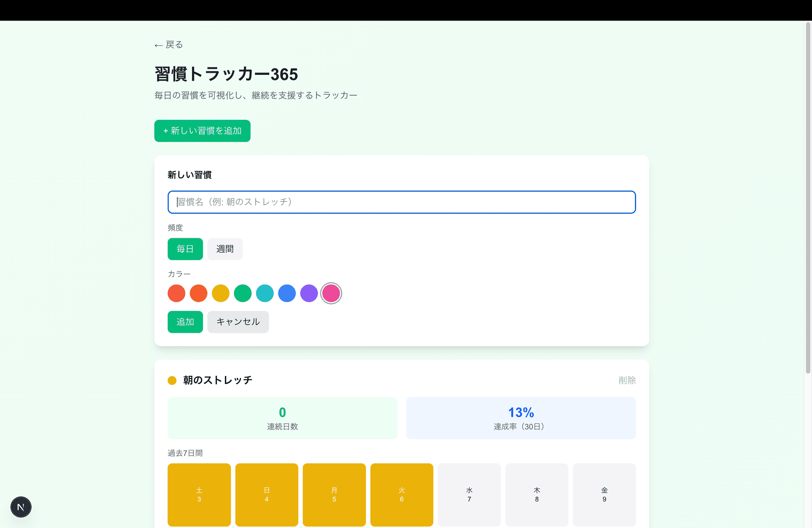
Task: Select the teal color swatch
Action: pos(264,293)
